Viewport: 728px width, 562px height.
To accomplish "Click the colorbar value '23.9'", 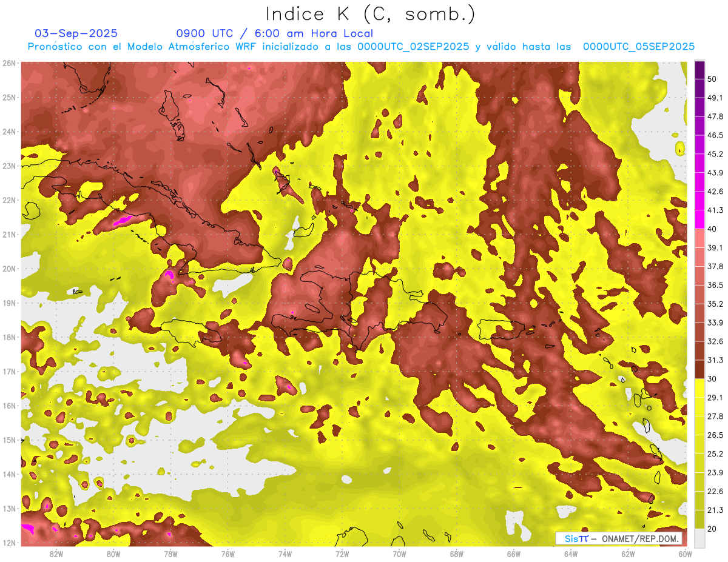I will pos(715,473).
